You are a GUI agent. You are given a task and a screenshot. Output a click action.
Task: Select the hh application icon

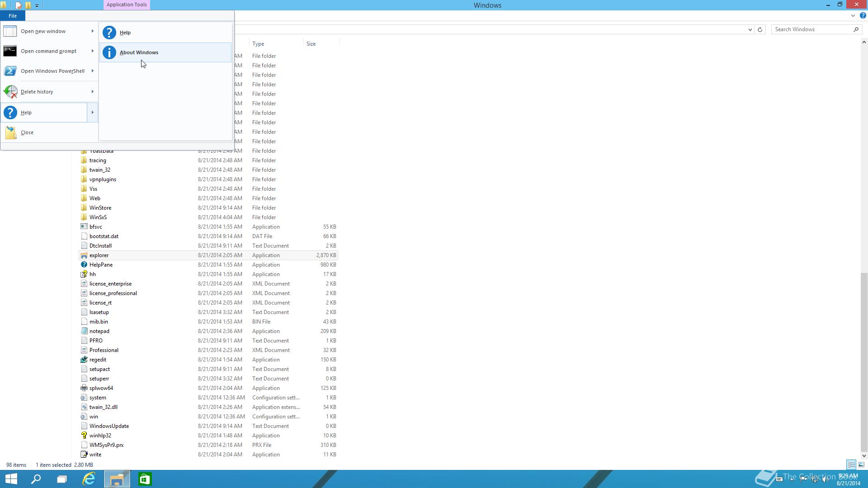click(x=84, y=274)
